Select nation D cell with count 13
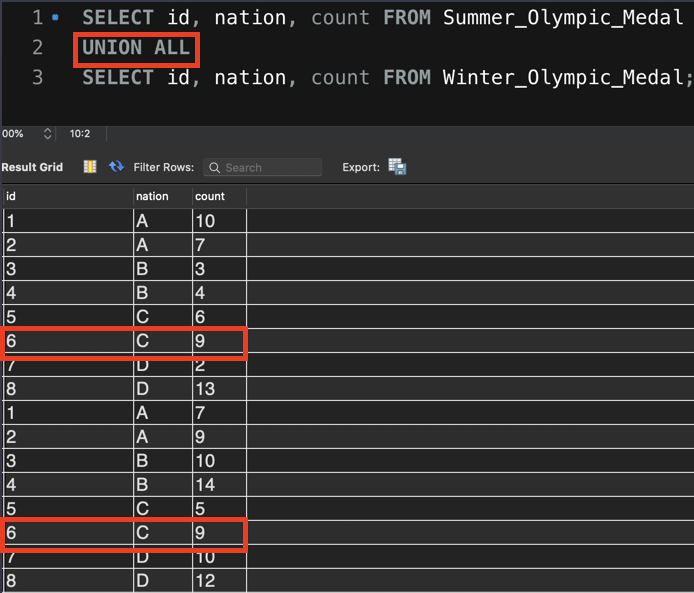Screen dimensions: 694x593 163,389
